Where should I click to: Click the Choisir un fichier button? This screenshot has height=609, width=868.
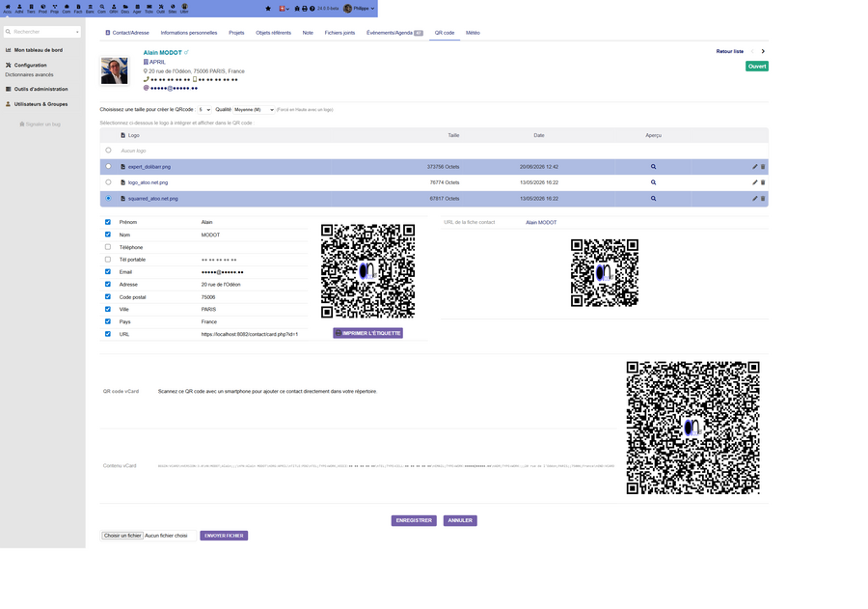pyautogui.click(x=122, y=536)
